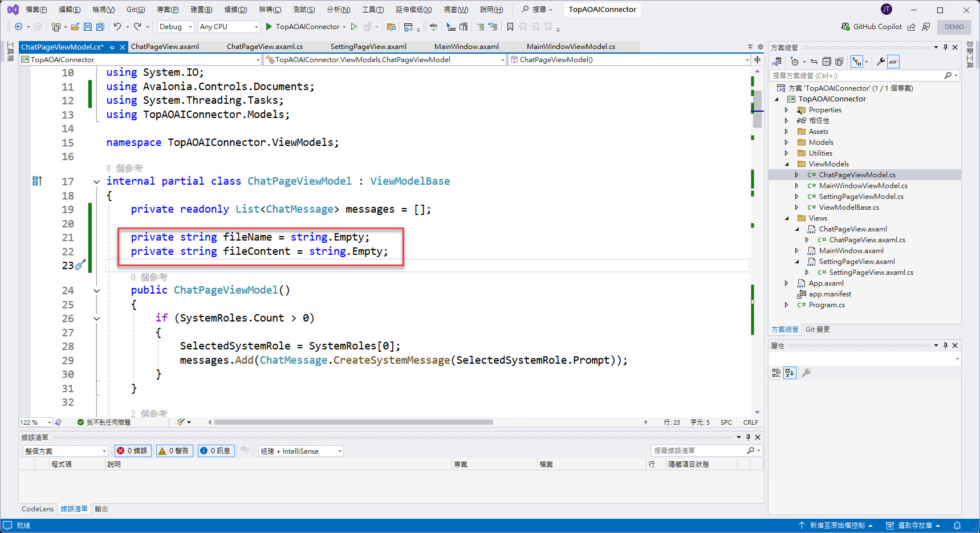Click the alphabetical sort icon in Properties panel
This screenshot has height=533, width=980.
pyautogui.click(x=790, y=373)
